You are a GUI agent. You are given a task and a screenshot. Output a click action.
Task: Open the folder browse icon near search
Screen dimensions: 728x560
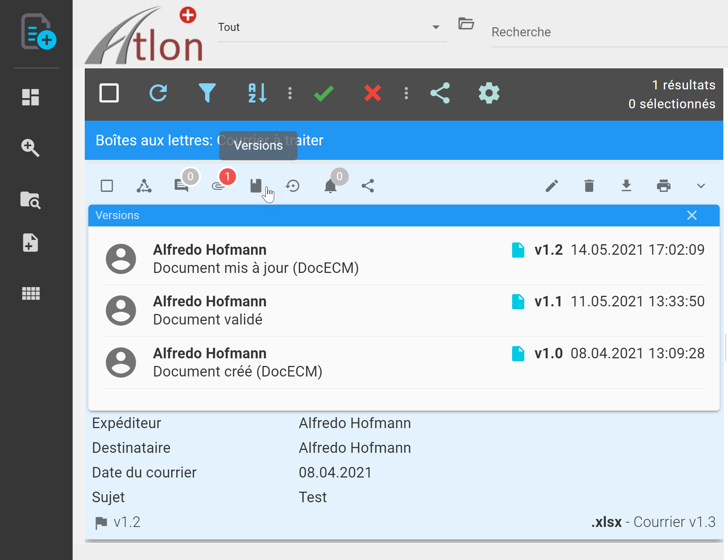tap(466, 24)
